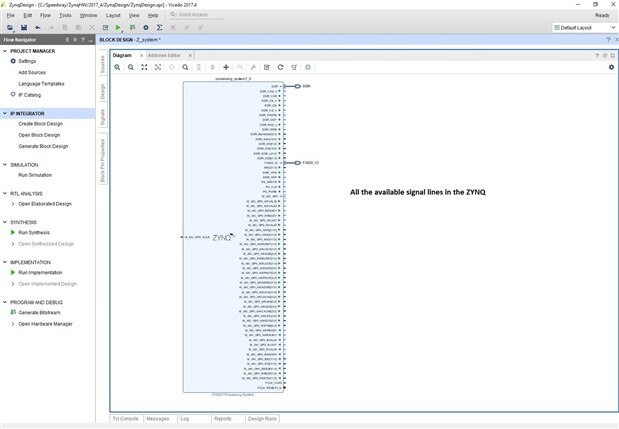Switch to the Address Editor tab
619x429 pixels.
click(x=164, y=56)
